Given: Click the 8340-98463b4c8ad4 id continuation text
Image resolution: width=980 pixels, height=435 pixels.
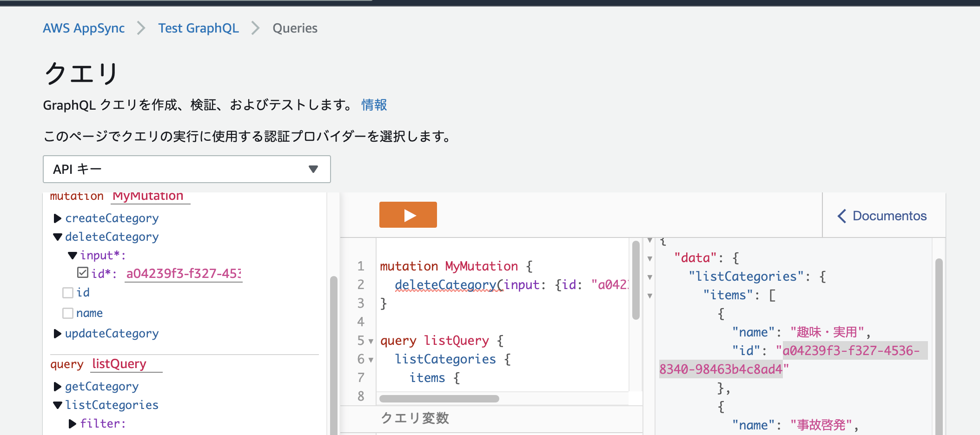Looking at the screenshot, I should pos(721,369).
